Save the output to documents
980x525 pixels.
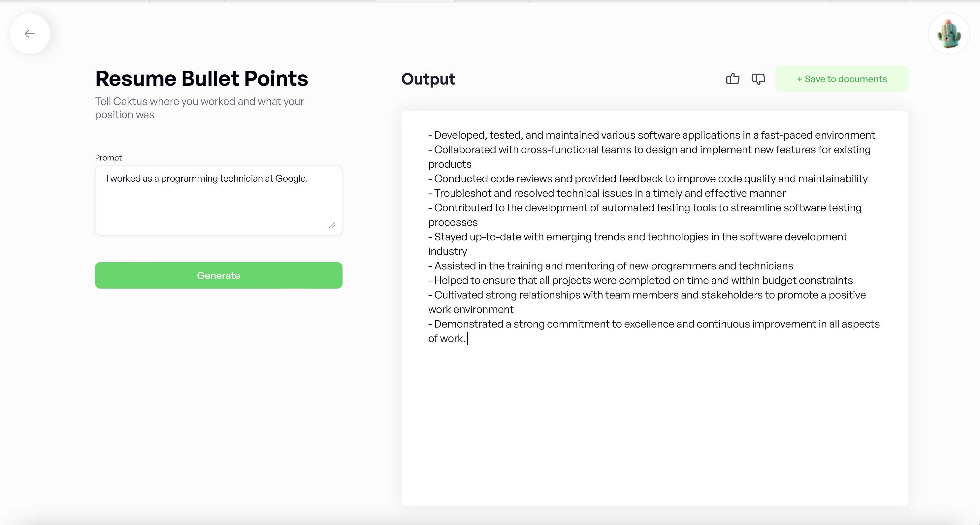click(x=841, y=79)
